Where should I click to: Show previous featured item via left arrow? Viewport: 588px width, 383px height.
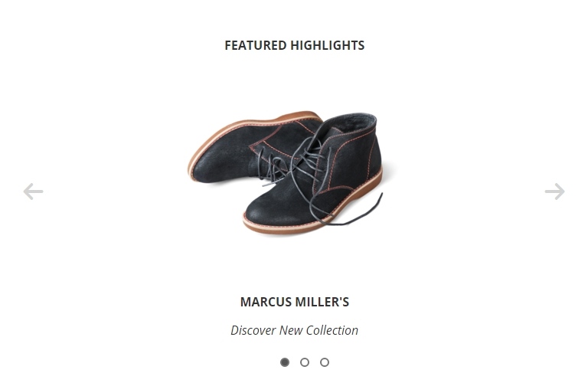33,191
